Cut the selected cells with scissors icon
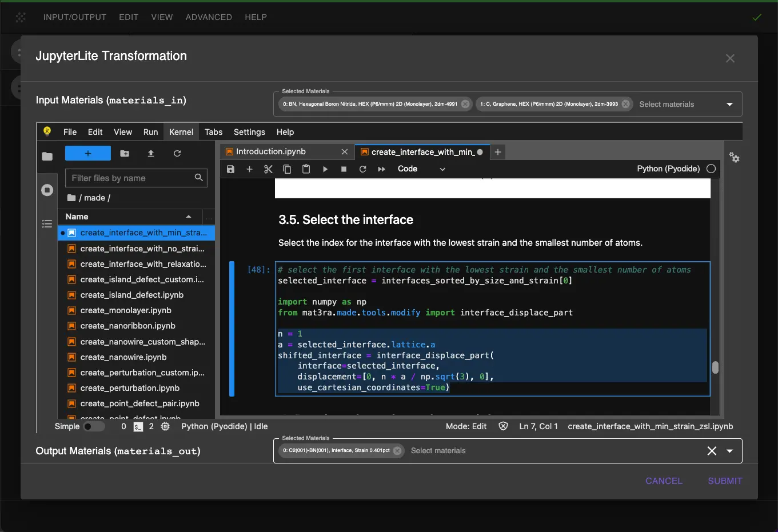 268,169
